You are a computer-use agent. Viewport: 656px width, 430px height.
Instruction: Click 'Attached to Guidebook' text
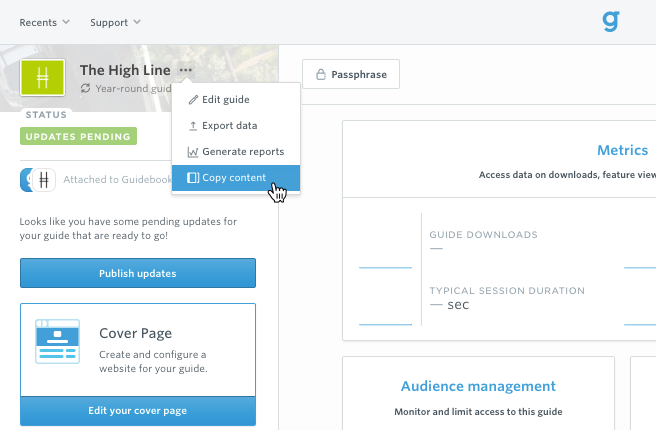[117, 179]
